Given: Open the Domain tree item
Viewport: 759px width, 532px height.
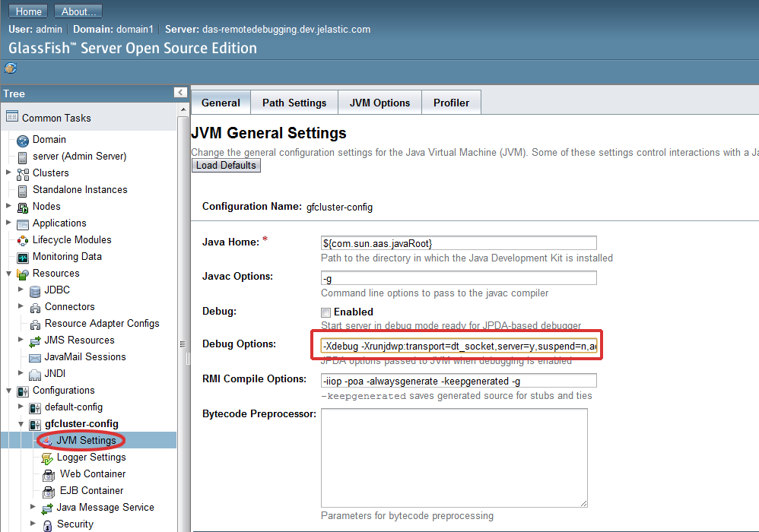Looking at the screenshot, I should pyautogui.click(x=49, y=140).
